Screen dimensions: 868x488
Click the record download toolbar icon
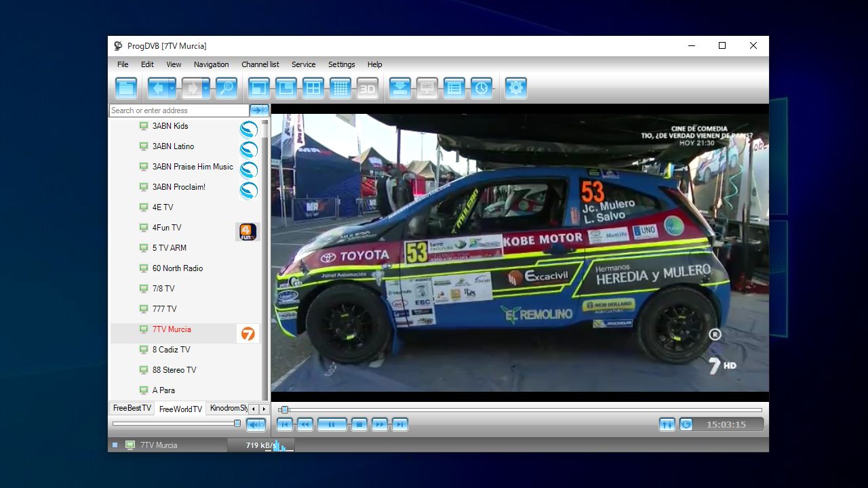[400, 88]
